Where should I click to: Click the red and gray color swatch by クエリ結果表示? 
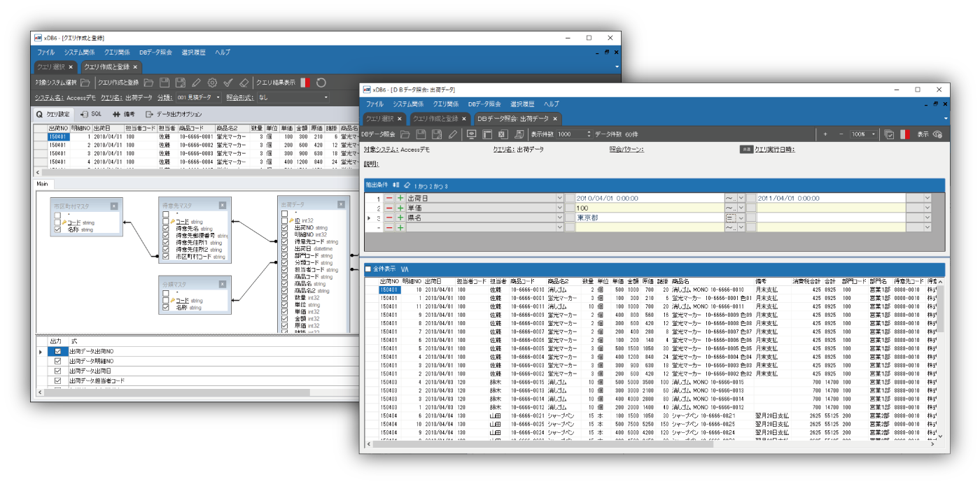click(305, 83)
